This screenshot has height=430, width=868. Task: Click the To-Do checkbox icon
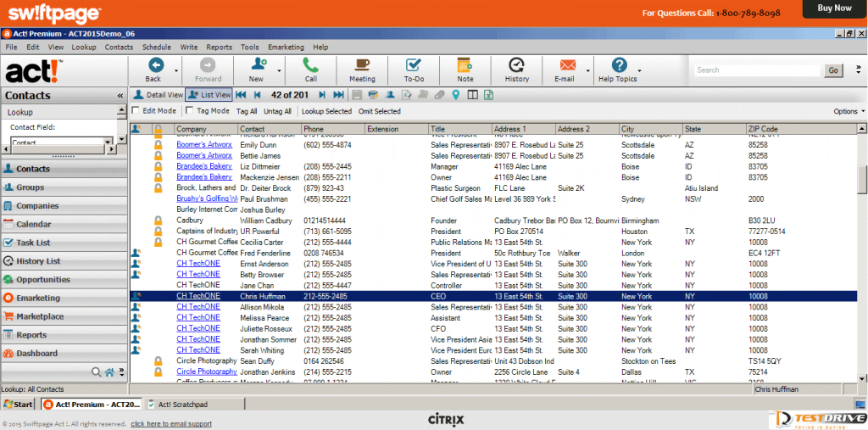coord(414,65)
